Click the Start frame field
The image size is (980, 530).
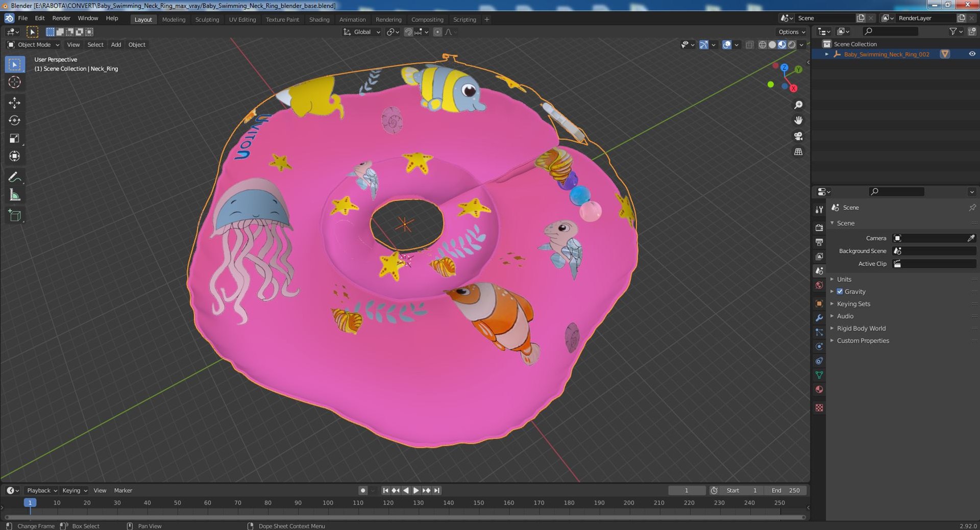742,490
